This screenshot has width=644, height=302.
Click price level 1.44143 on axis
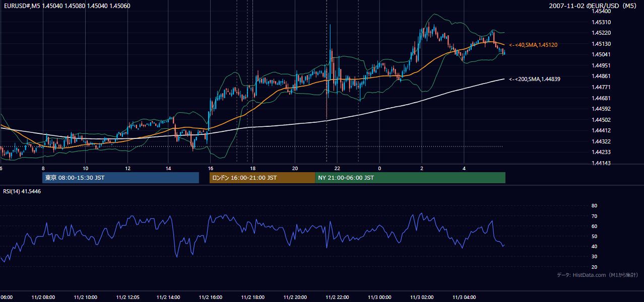coord(601,163)
